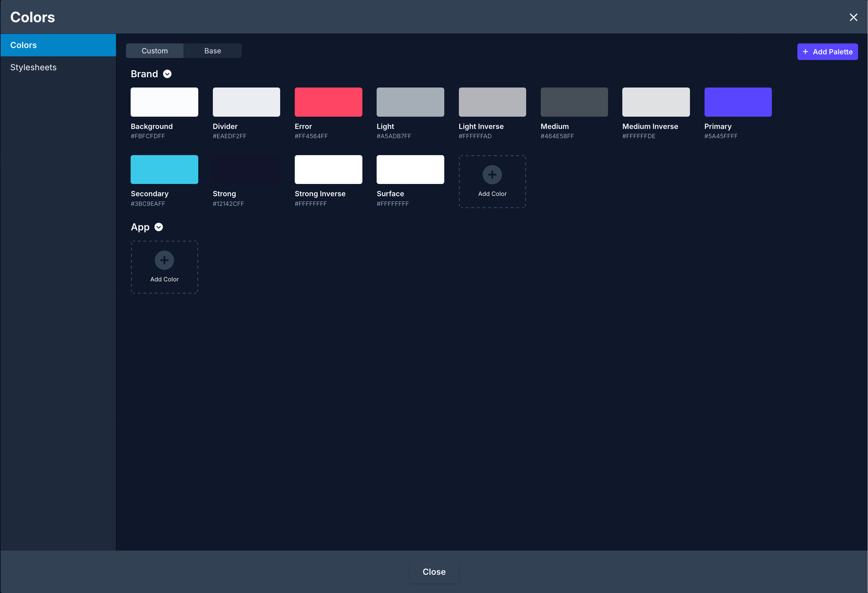Click the Divider color name label
This screenshot has height=593, width=868.
225,126
